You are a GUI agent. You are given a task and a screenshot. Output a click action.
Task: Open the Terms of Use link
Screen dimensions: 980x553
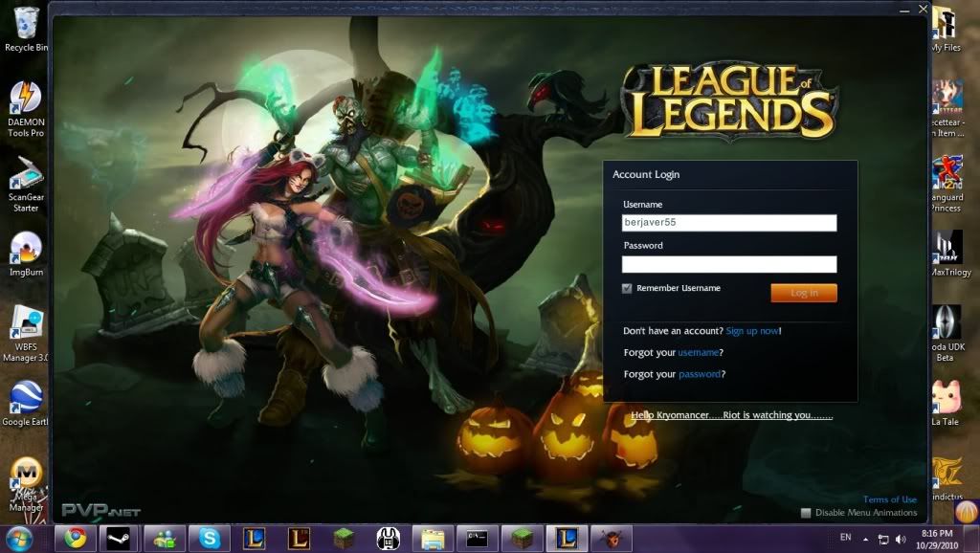point(889,499)
